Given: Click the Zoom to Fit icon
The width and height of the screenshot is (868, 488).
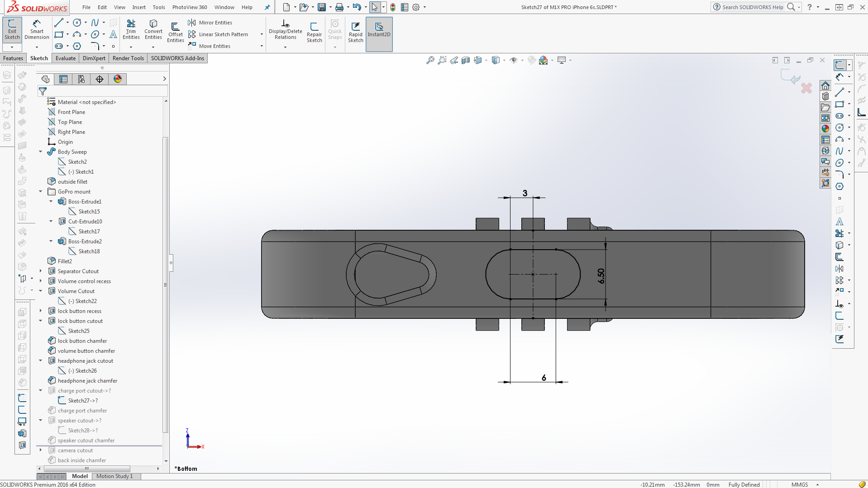Looking at the screenshot, I should [x=430, y=60].
